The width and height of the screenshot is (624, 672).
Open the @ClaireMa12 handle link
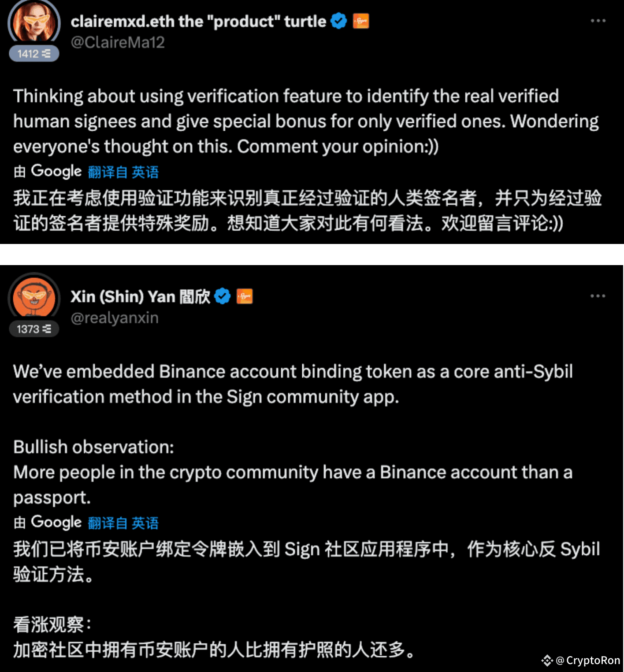tap(118, 42)
